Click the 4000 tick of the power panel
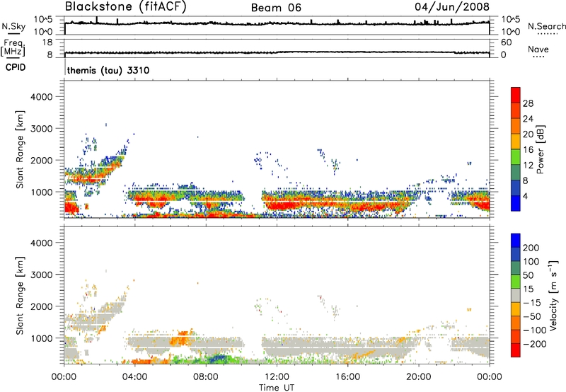The image size is (566, 392). click(x=42, y=97)
